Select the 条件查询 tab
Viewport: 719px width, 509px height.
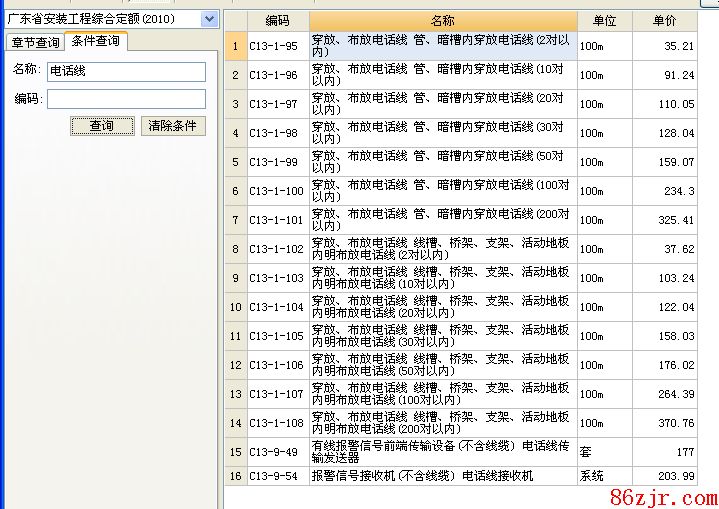click(96, 41)
